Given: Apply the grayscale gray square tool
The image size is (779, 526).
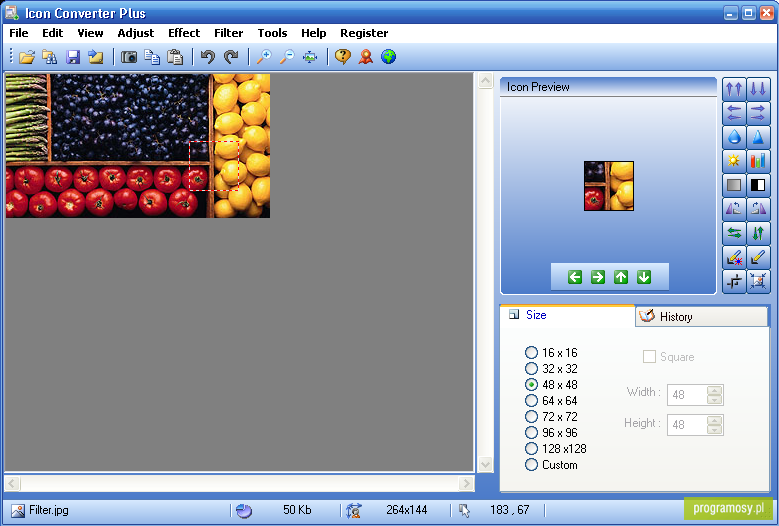Looking at the screenshot, I should pyautogui.click(x=734, y=185).
